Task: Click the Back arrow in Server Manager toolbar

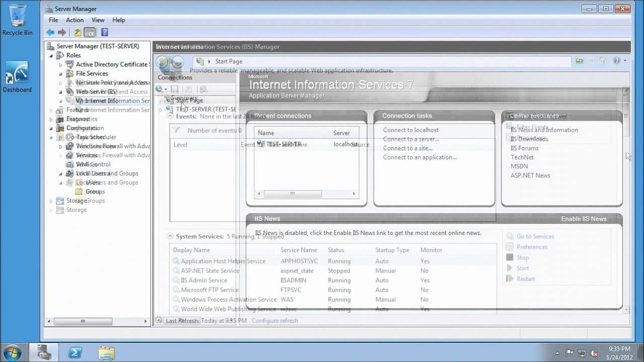Action: [50, 32]
